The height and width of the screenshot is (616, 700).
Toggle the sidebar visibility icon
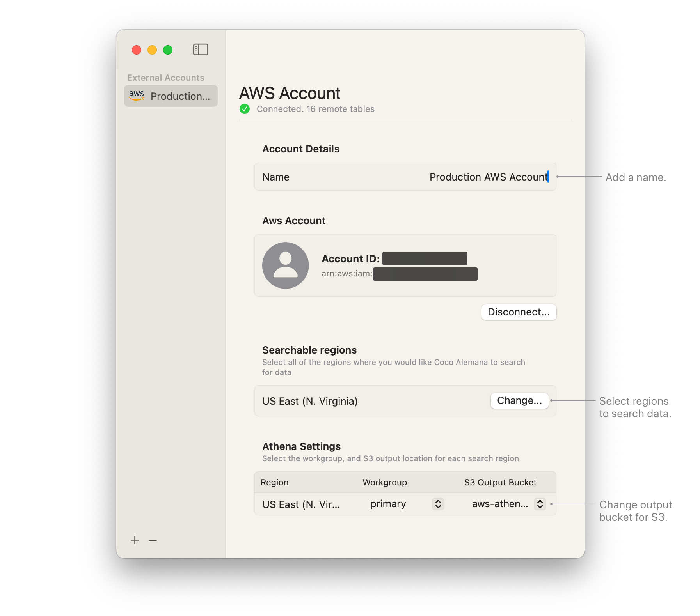coord(201,50)
